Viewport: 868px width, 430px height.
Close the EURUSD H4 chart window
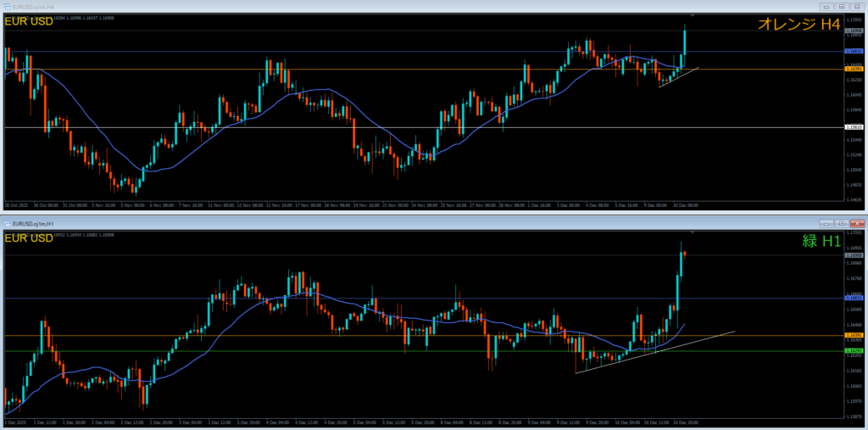[x=858, y=6]
